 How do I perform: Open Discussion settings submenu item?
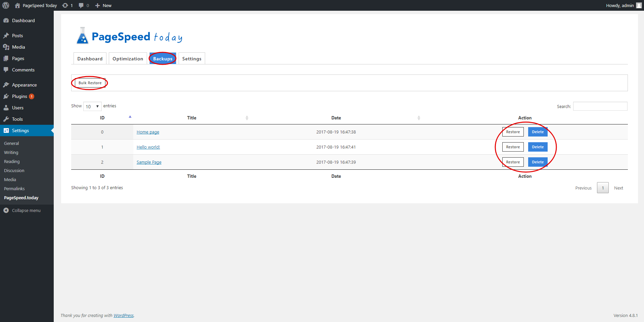click(14, 170)
